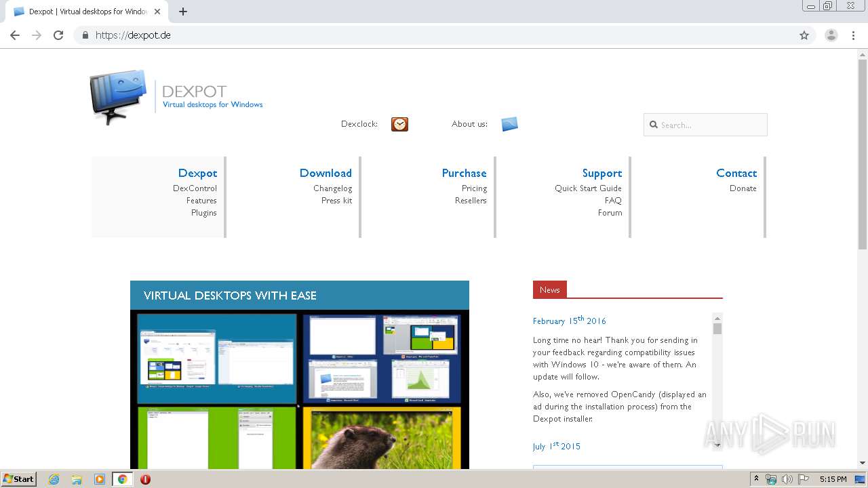This screenshot has width=868, height=488.
Task: Click the volume speaker tray icon
Action: (x=787, y=479)
